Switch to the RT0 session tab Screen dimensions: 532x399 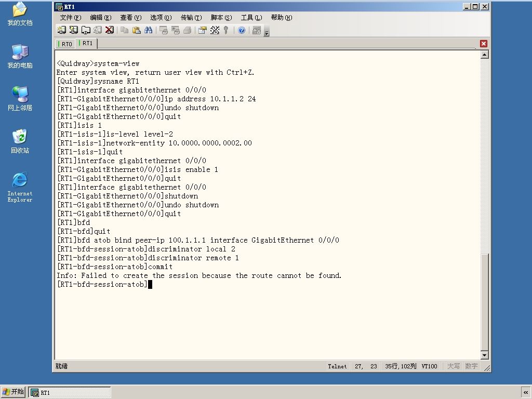65,44
